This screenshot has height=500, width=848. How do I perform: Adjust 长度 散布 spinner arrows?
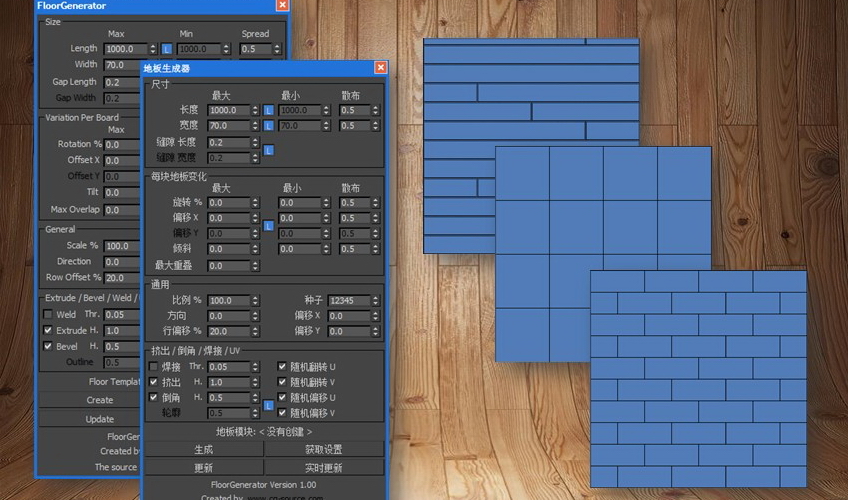(x=376, y=110)
